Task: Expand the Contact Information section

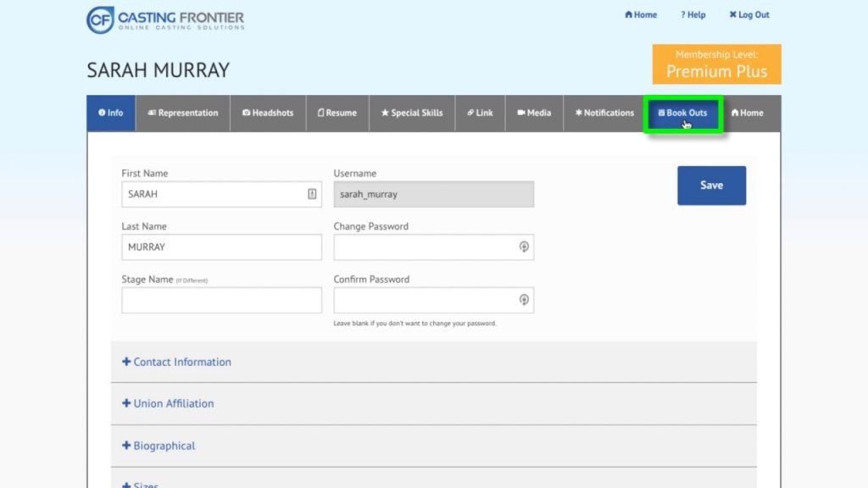Action: pos(433,362)
